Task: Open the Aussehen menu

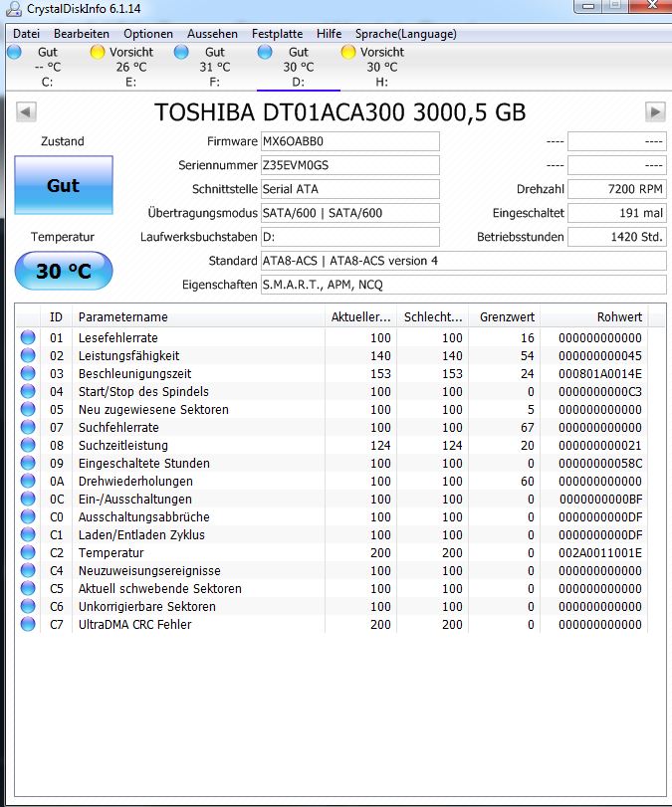Action: [x=212, y=34]
